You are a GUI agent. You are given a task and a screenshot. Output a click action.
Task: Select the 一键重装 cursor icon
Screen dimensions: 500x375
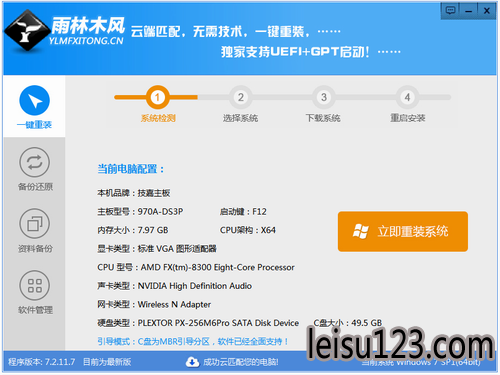pos(35,100)
